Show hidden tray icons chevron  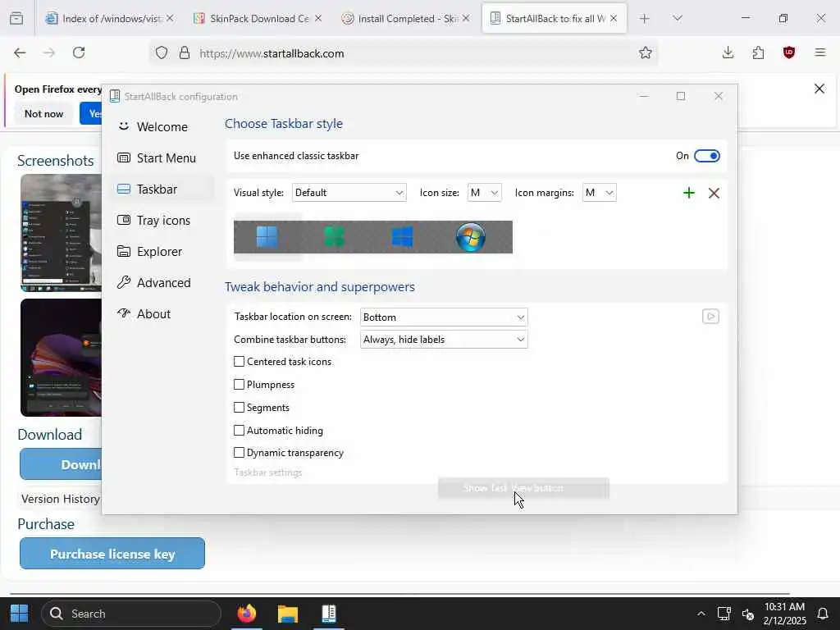(x=701, y=614)
